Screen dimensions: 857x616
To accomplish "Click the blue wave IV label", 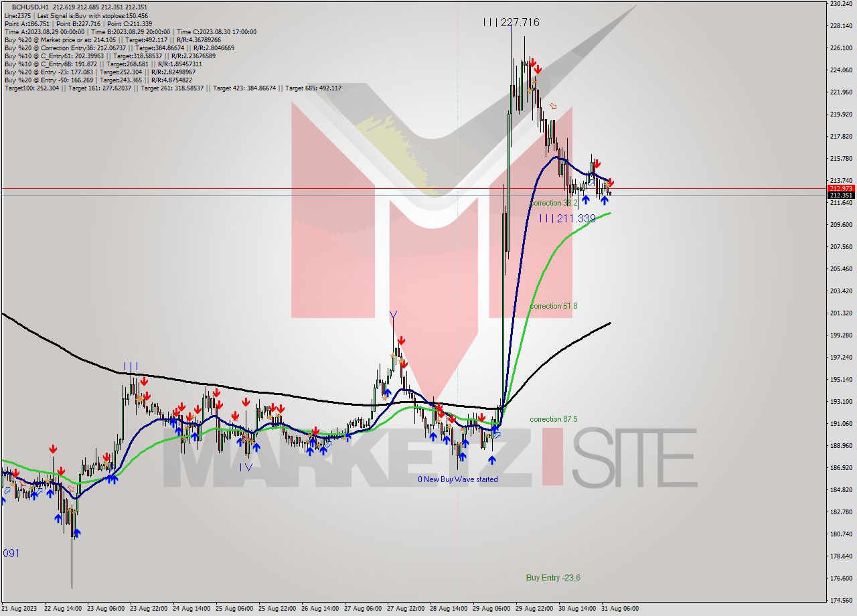I will coord(246,467).
